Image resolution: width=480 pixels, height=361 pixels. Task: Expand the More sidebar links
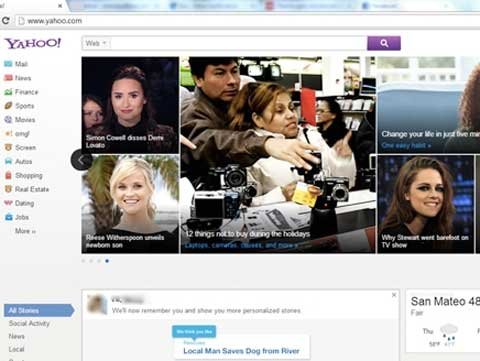pos(25,231)
